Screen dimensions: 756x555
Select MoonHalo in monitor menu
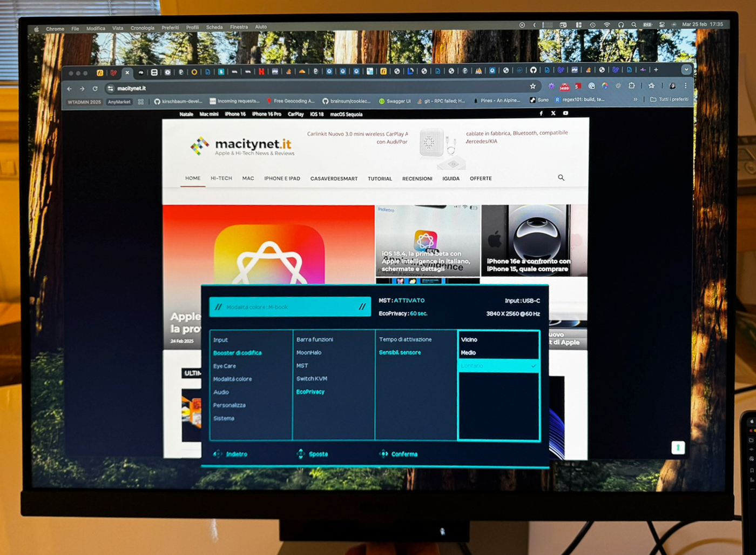pos(309,353)
